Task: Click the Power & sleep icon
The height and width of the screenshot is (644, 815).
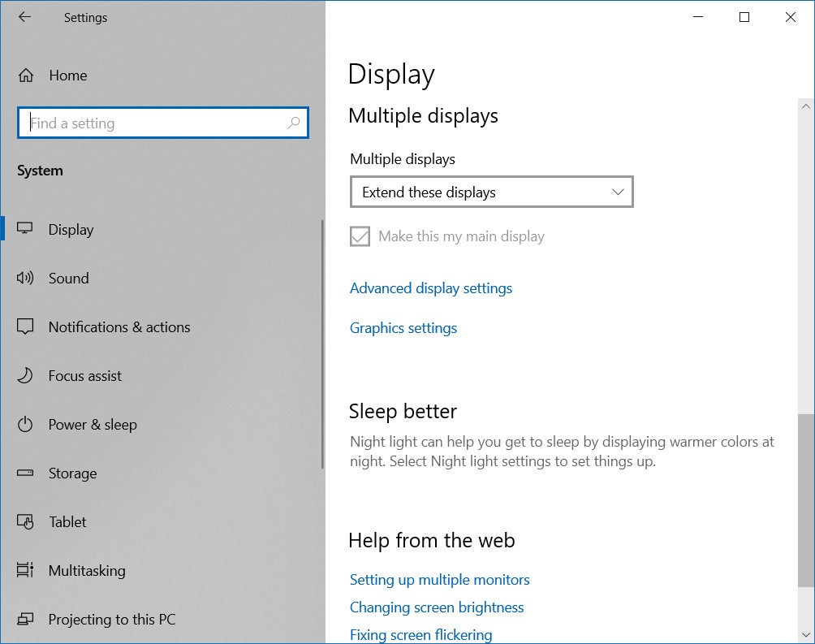Action: (x=25, y=425)
